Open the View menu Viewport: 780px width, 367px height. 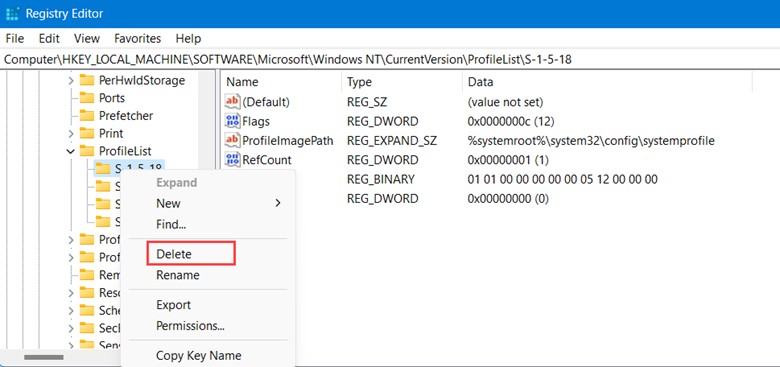coord(87,38)
